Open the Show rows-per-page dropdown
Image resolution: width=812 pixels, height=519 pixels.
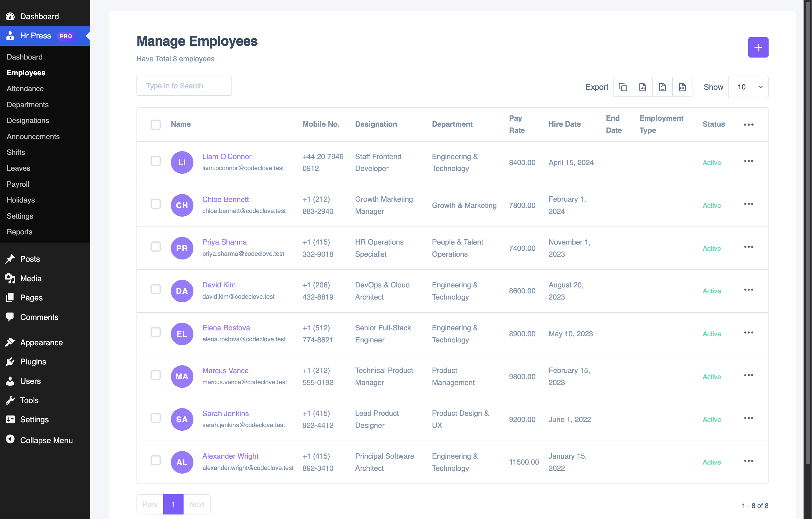tap(748, 87)
